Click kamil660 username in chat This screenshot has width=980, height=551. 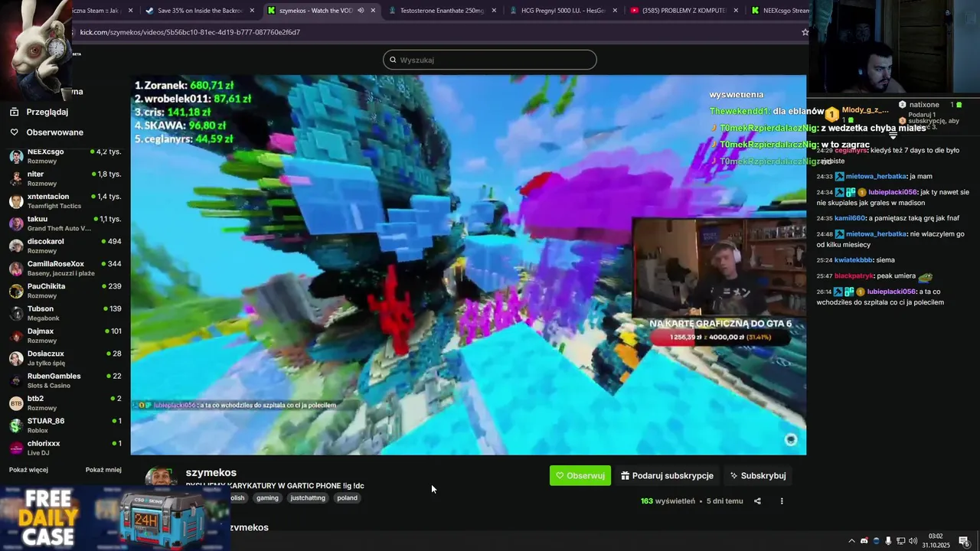pos(850,218)
